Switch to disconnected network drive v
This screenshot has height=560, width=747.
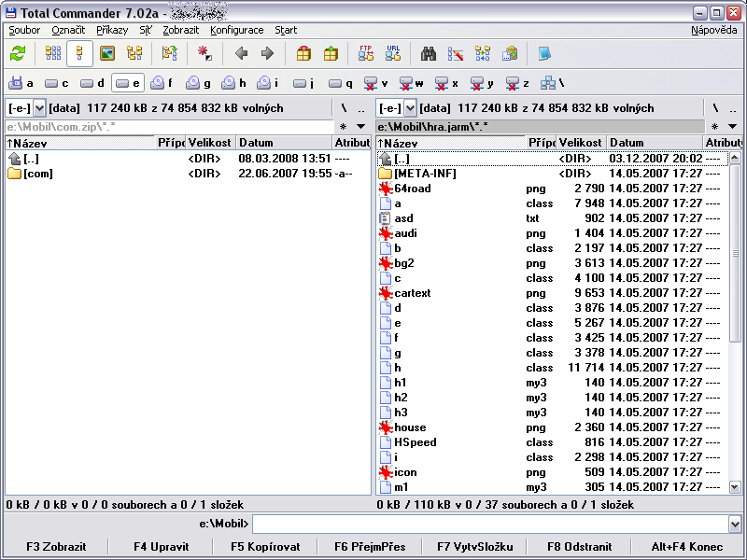pos(376,83)
